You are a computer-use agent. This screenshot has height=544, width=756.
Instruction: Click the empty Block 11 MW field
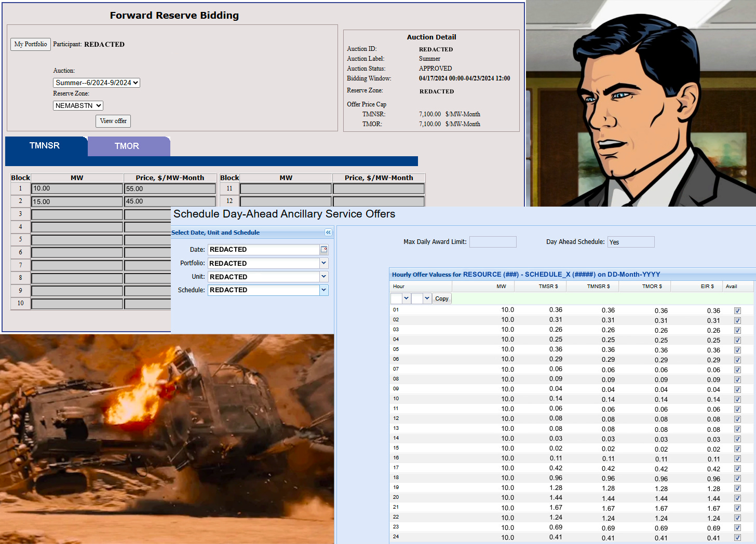click(286, 188)
